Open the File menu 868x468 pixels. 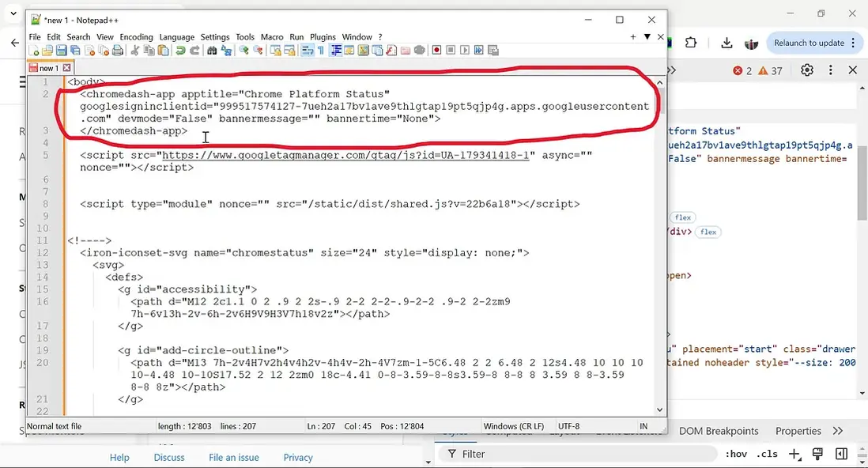coord(34,37)
